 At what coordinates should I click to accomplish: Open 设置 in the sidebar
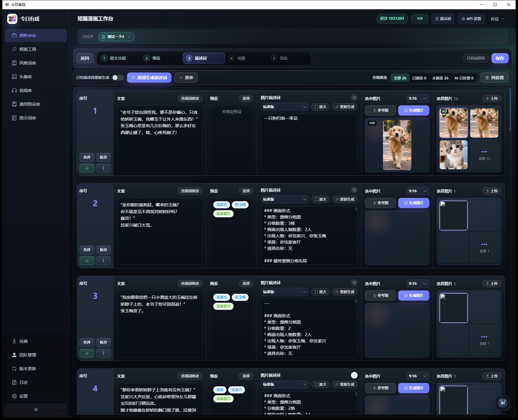pyautogui.click(x=36, y=396)
